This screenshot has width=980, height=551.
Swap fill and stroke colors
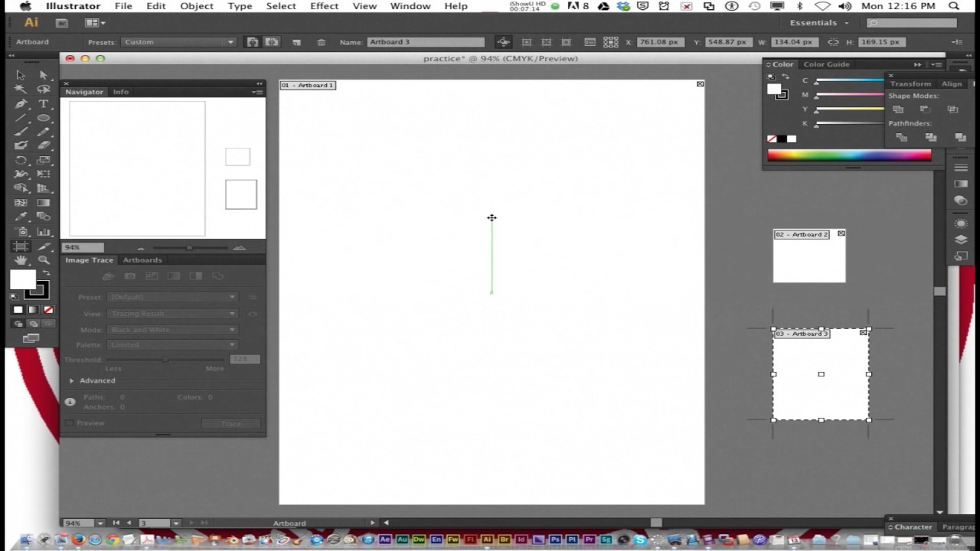[47, 273]
